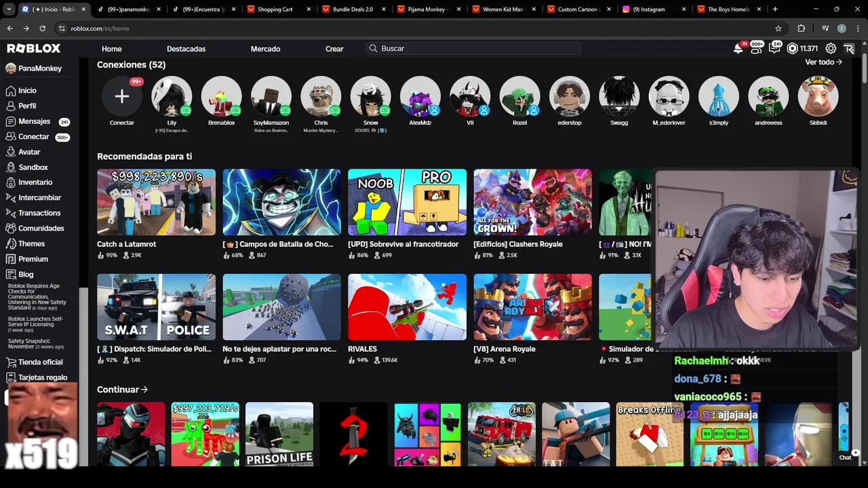
Task: Click the Conectar plus button
Action: click(x=122, y=96)
